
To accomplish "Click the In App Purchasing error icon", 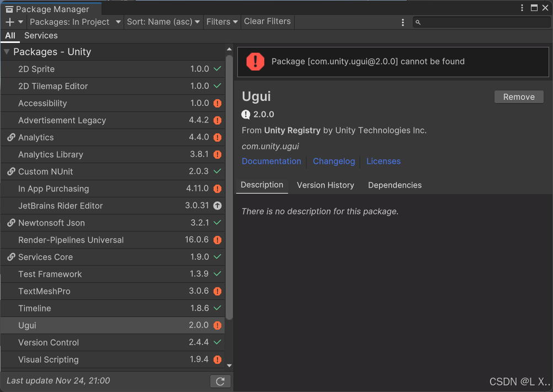I will click(217, 189).
